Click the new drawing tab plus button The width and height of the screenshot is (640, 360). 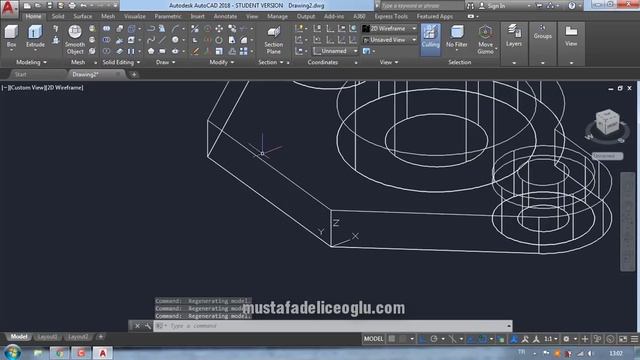134,74
